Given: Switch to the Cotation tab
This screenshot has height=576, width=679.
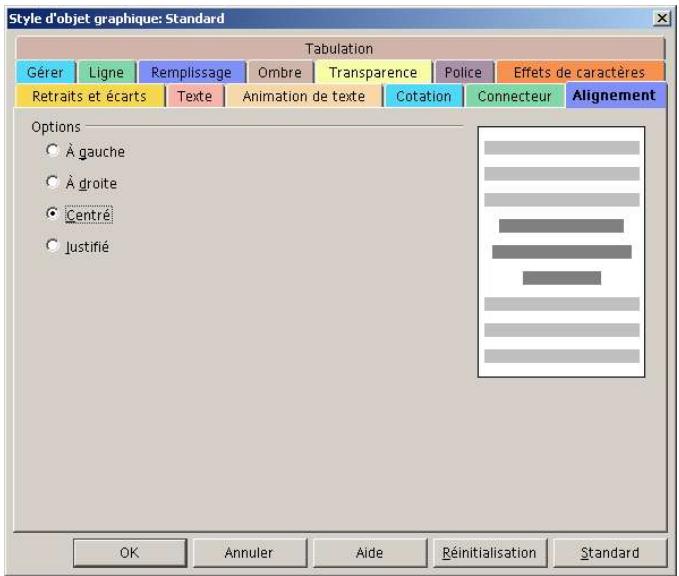Looking at the screenshot, I should [x=424, y=96].
